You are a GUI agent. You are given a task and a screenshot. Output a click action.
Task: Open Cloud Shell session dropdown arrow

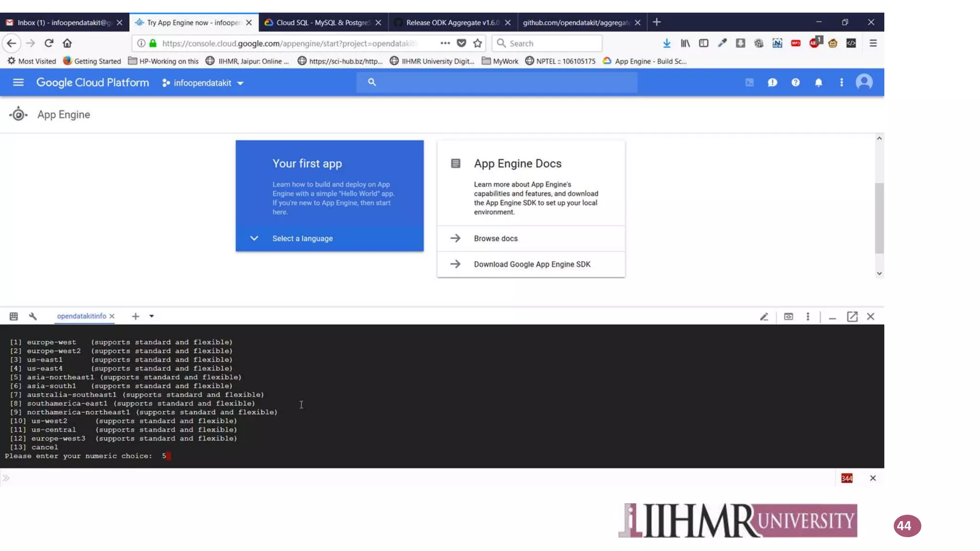pyautogui.click(x=152, y=316)
